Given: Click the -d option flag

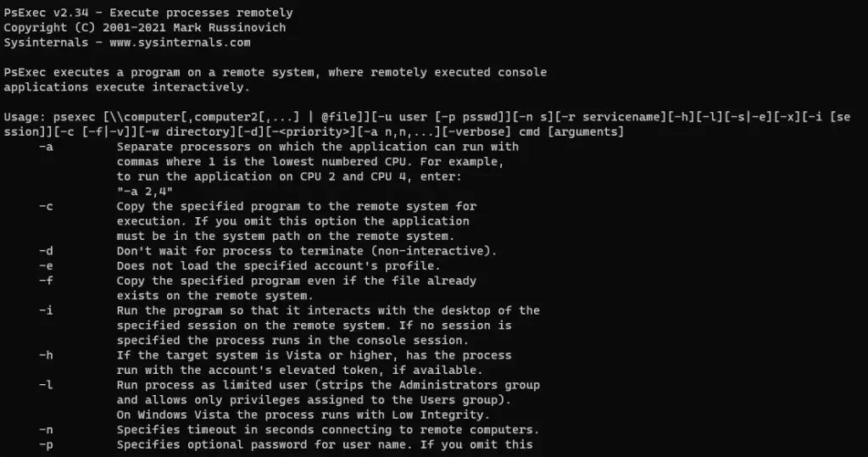Looking at the screenshot, I should point(46,251).
